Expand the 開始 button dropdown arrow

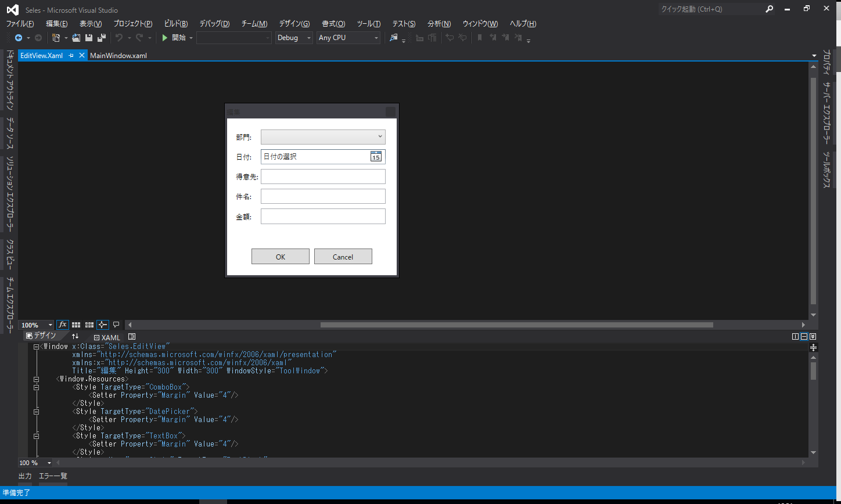point(191,38)
